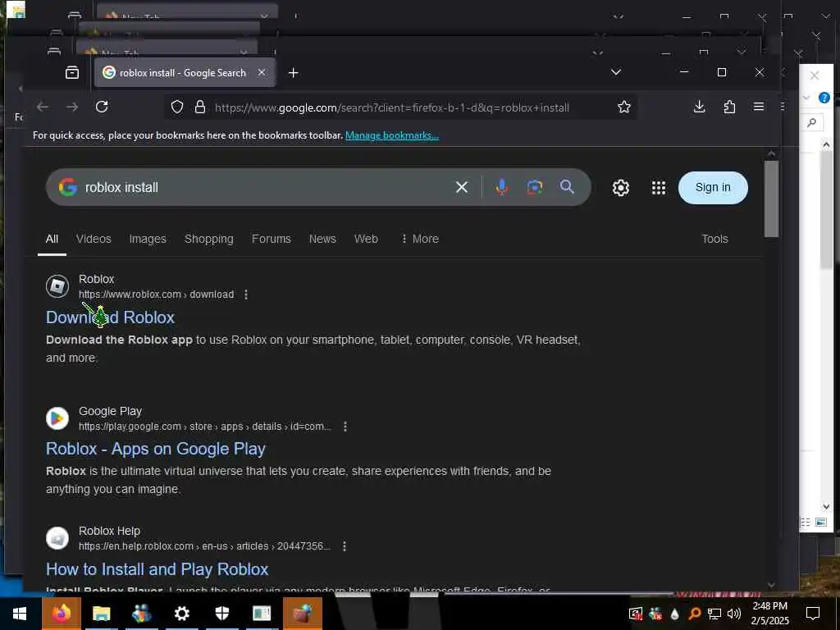Viewport: 840px width, 630px height.
Task: Click the page vertical scrollbar thumb
Action: click(x=771, y=199)
